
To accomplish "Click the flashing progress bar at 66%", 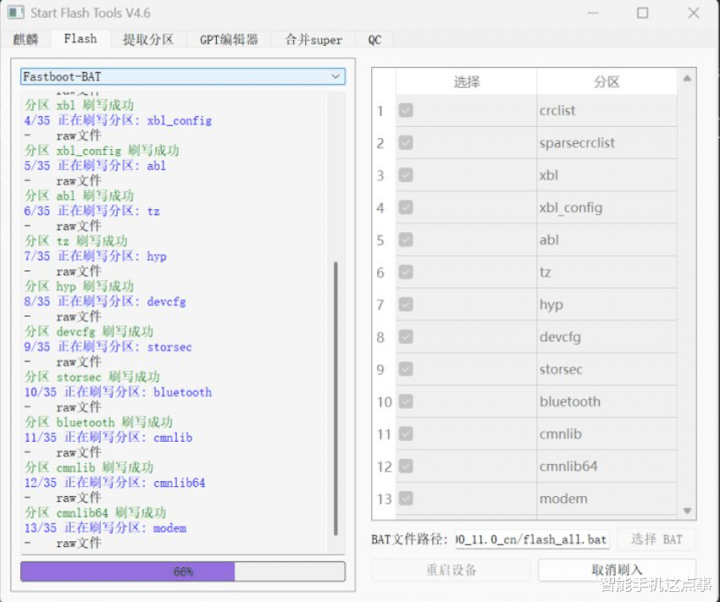I will (x=182, y=571).
